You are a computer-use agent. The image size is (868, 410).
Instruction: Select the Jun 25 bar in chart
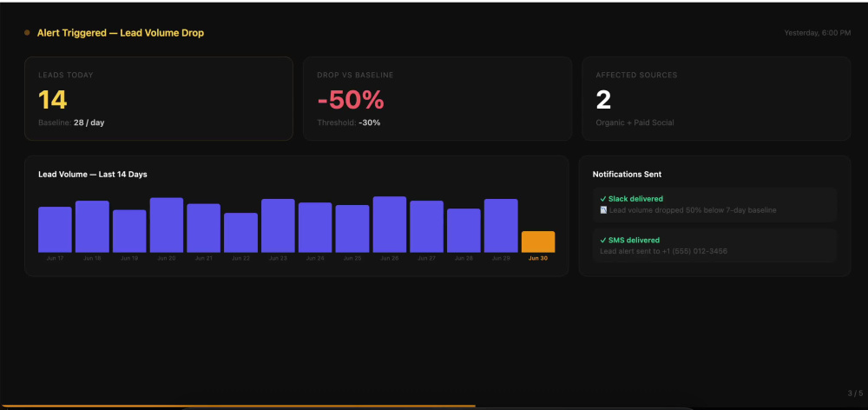tap(352, 228)
